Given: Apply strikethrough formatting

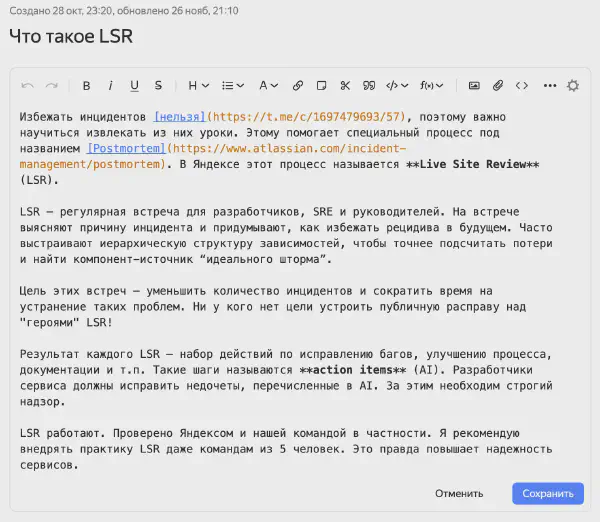Looking at the screenshot, I should pos(158,86).
